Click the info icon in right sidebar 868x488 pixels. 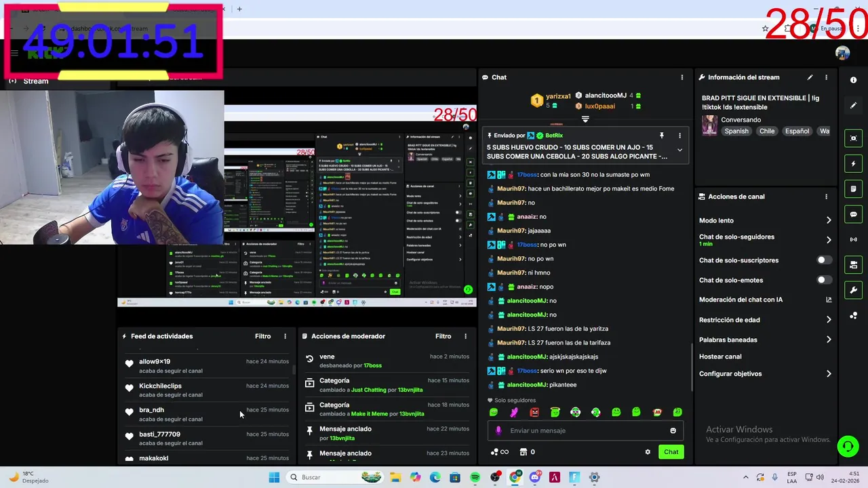pyautogui.click(x=853, y=80)
